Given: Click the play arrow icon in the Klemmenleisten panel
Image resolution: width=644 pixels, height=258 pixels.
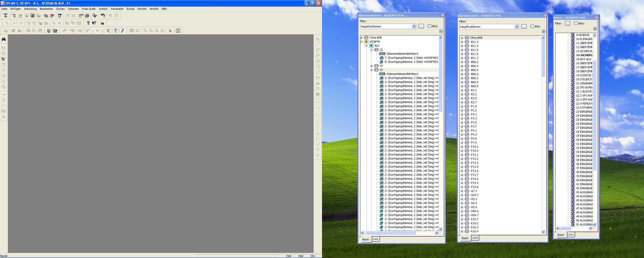Looking at the screenshot, I should click(x=441, y=31).
